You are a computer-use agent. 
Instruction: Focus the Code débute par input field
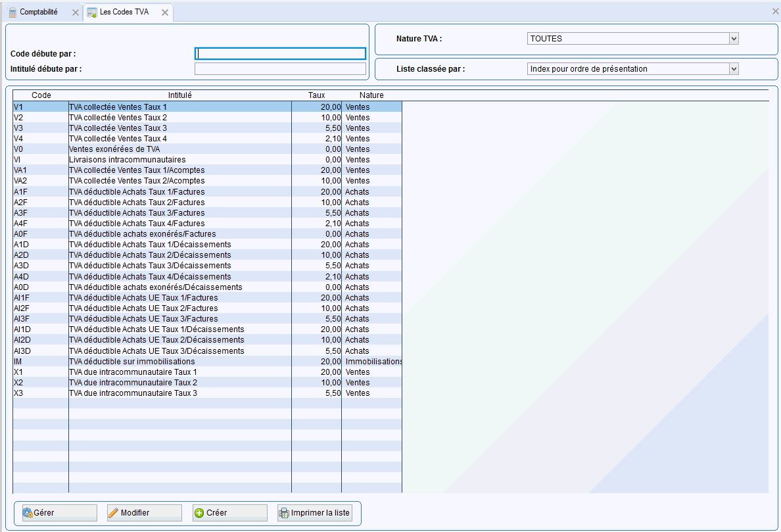pyautogui.click(x=280, y=53)
